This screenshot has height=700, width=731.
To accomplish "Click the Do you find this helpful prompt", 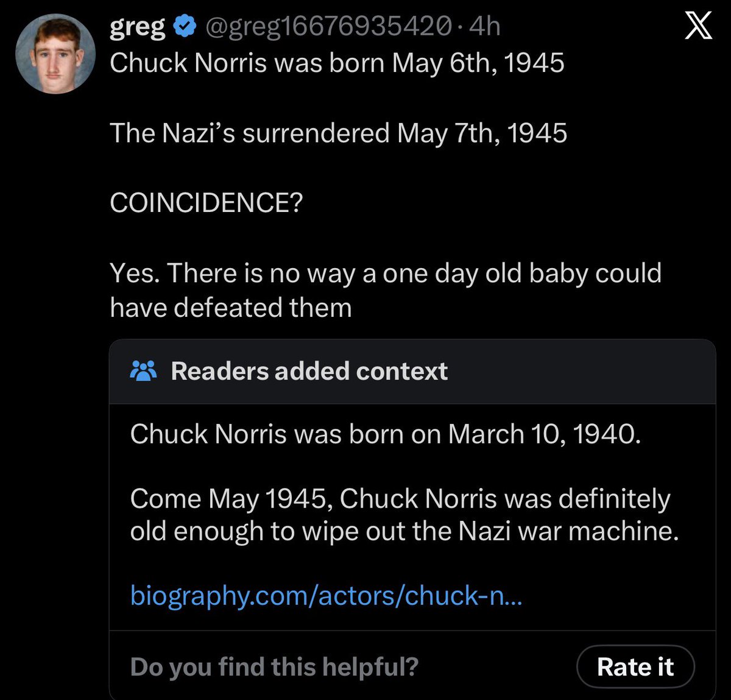I will [274, 666].
